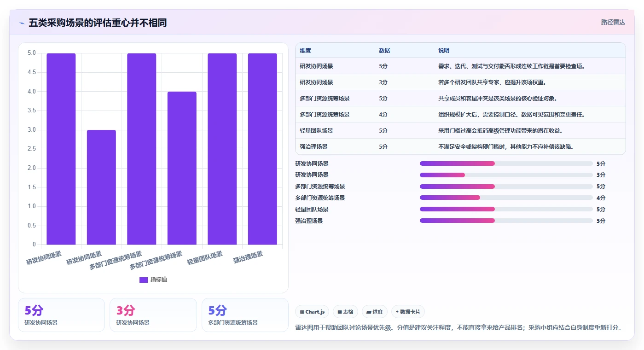Click the 强治理场景 bar in the chart

pyautogui.click(x=262, y=149)
